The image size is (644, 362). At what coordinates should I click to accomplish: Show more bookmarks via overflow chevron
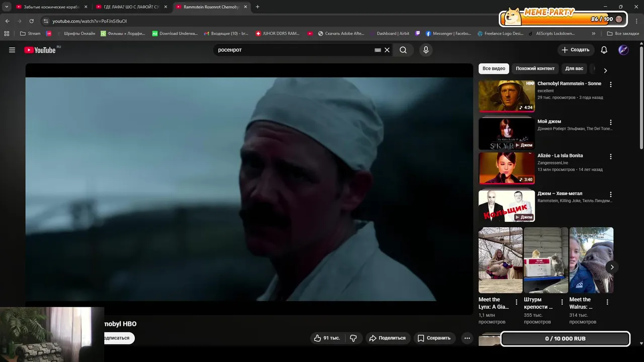coord(594,34)
